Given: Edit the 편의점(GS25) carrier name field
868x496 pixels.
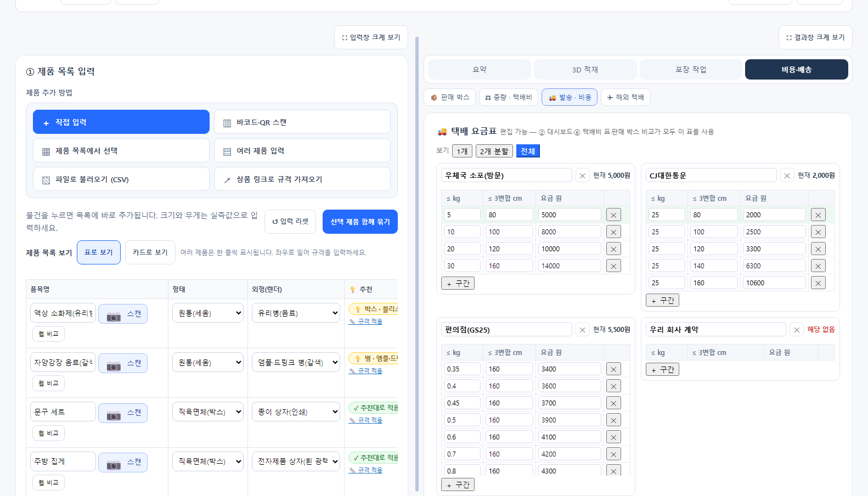Looking at the screenshot, I should point(506,330).
